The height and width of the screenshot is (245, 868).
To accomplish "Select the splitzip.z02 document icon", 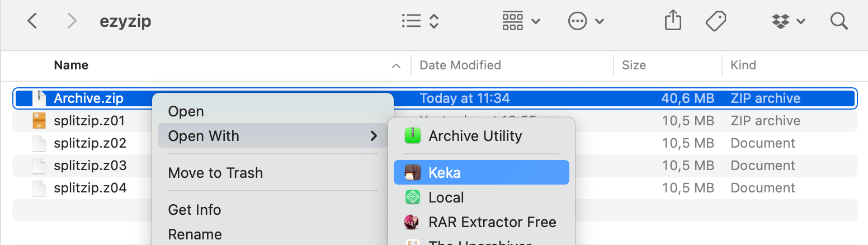I will pyautogui.click(x=39, y=143).
